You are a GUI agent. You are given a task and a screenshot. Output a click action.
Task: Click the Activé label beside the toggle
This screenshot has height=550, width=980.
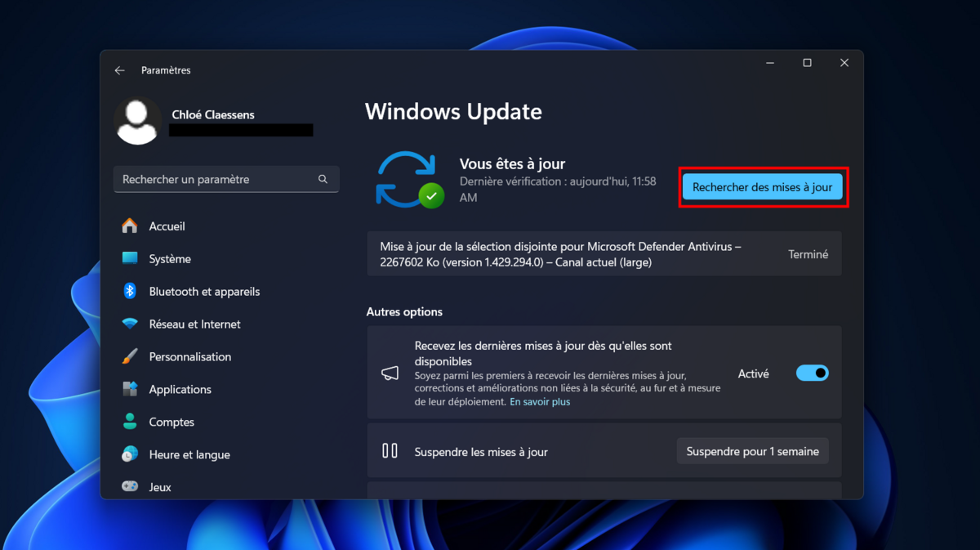point(754,373)
